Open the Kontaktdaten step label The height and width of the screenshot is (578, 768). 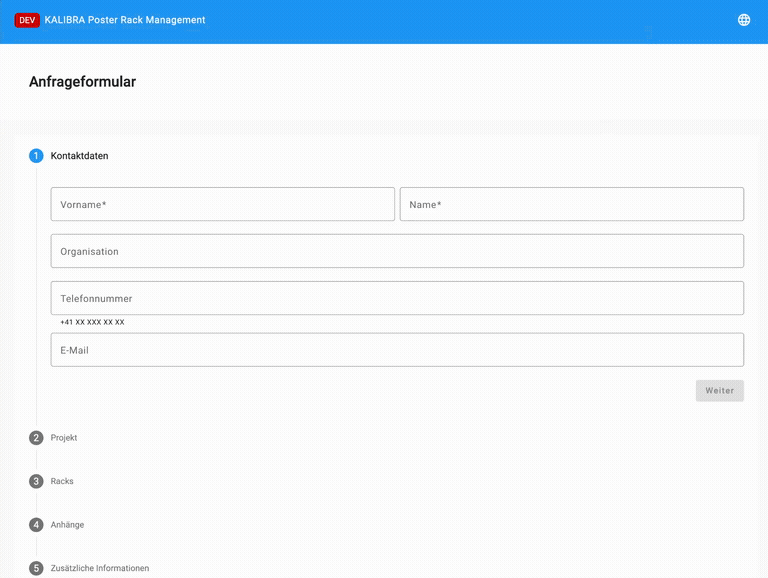(x=79, y=156)
